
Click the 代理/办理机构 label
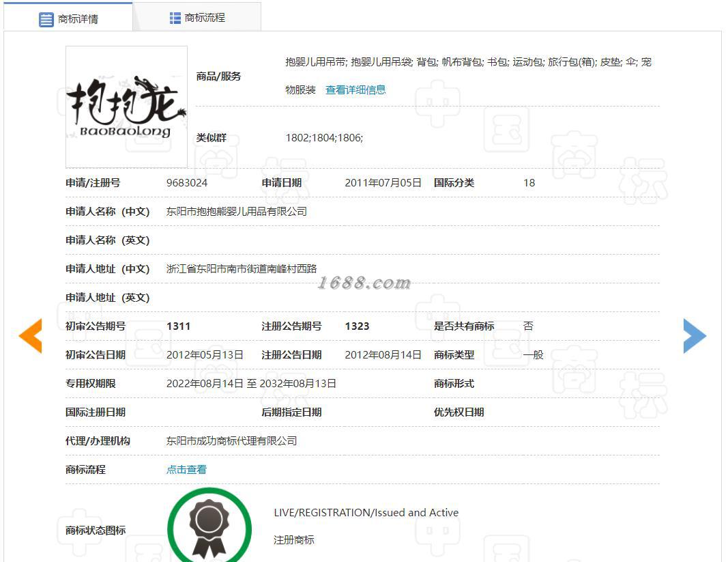click(98, 440)
